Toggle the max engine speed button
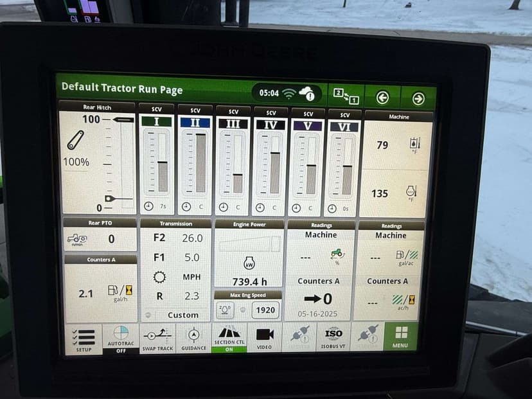 (226, 310)
